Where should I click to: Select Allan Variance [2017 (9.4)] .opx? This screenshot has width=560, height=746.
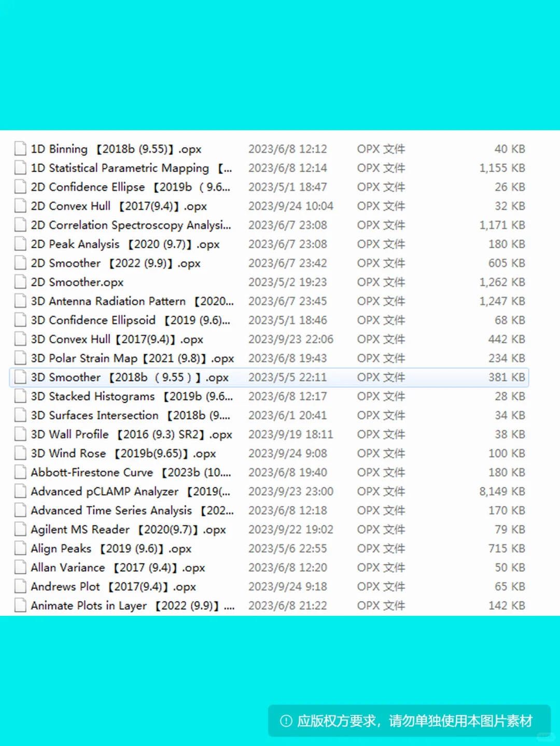[x=118, y=568]
